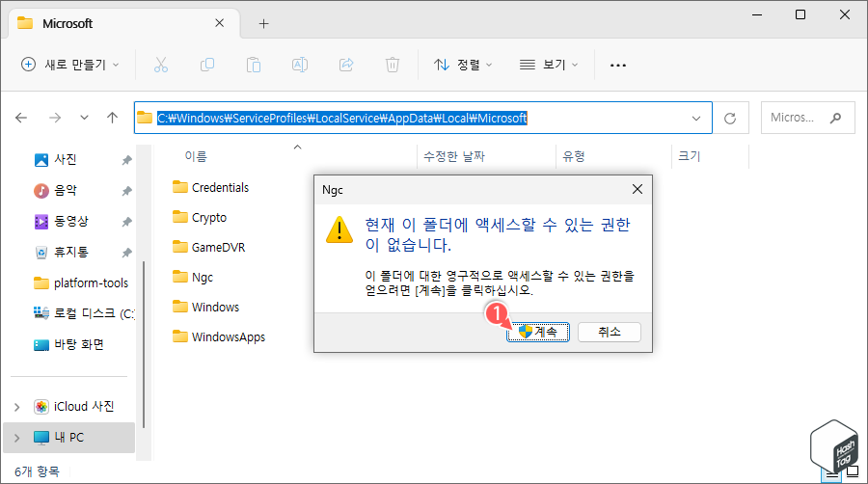The height and width of the screenshot is (484, 868).
Task: Open Local Disk (C:) in sidebar
Action: (84, 313)
